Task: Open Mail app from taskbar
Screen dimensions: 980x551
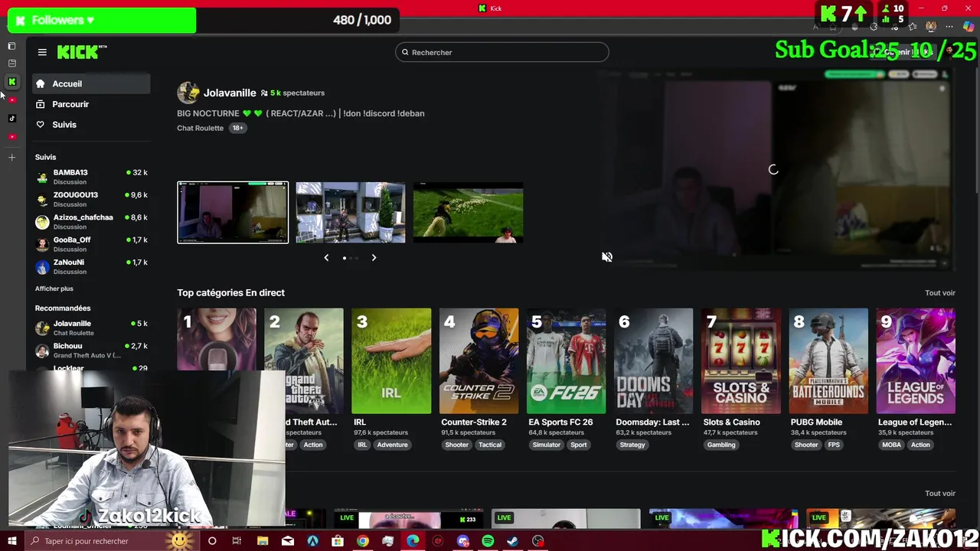Action: [288, 541]
